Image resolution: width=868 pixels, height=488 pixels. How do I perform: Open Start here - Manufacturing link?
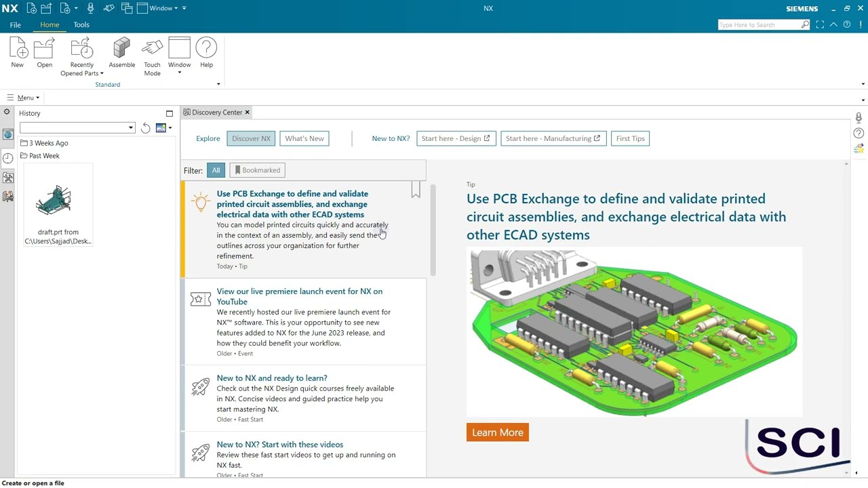point(553,138)
